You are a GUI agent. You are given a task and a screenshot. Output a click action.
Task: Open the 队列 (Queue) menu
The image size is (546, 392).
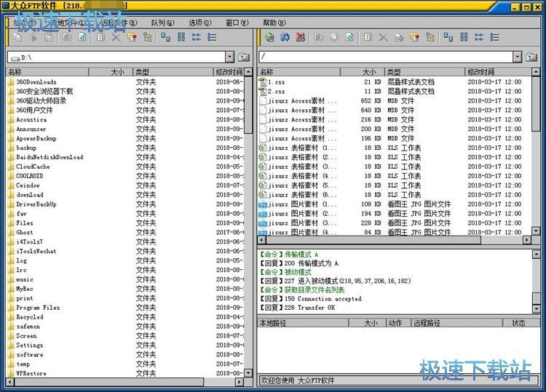[x=159, y=23]
